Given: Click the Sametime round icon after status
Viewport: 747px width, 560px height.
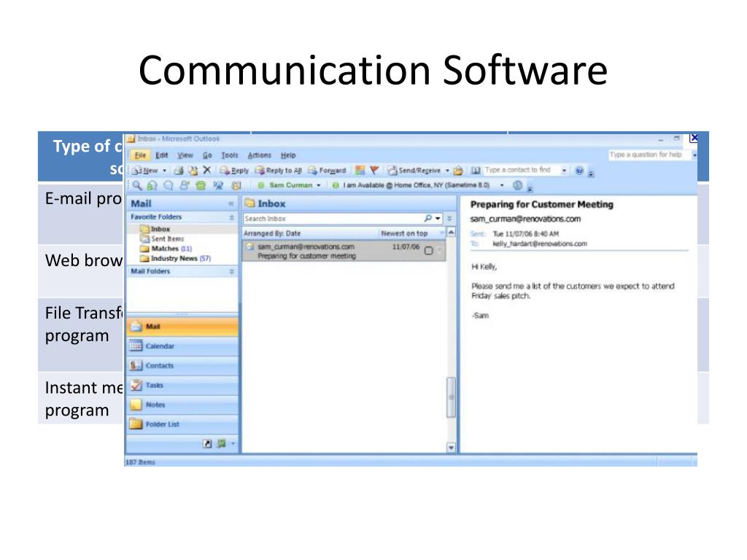Looking at the screenshot, I should (518, 185).
